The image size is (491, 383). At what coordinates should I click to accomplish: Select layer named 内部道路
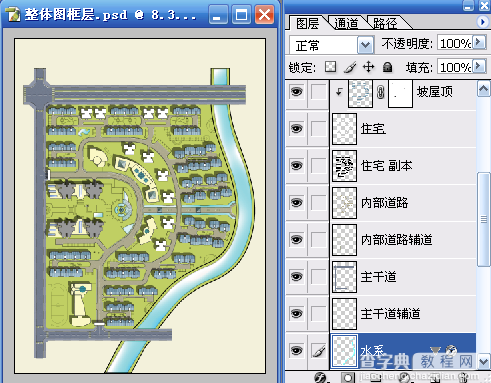pos(384,202)
